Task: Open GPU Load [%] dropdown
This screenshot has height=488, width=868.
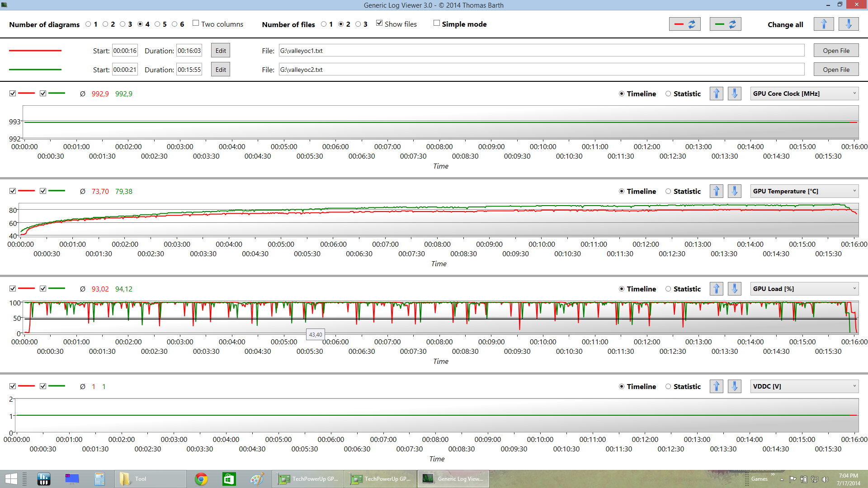Action: (x=804, y=289)
